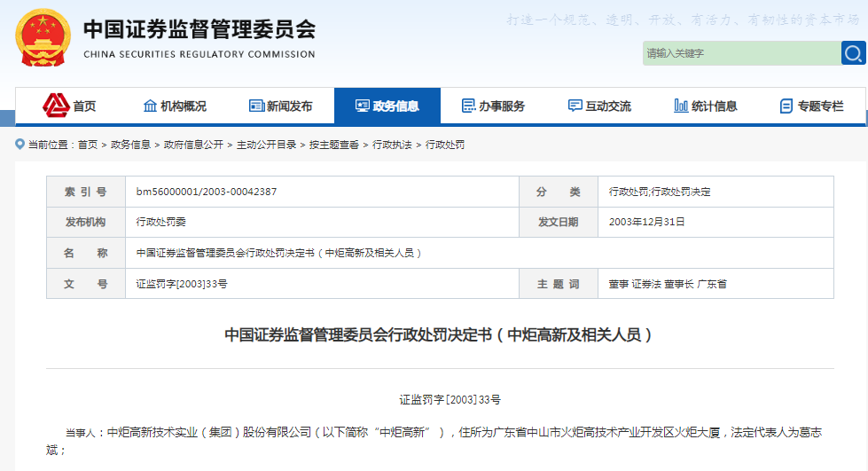Click the 行政处罚;行政处罚决定 value cell
The height and width of the screenshot is (471, 868).
coord(716,192)
